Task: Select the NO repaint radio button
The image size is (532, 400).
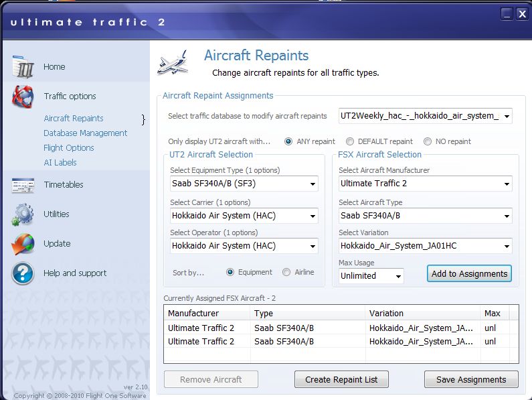Action: click(428, 141)
